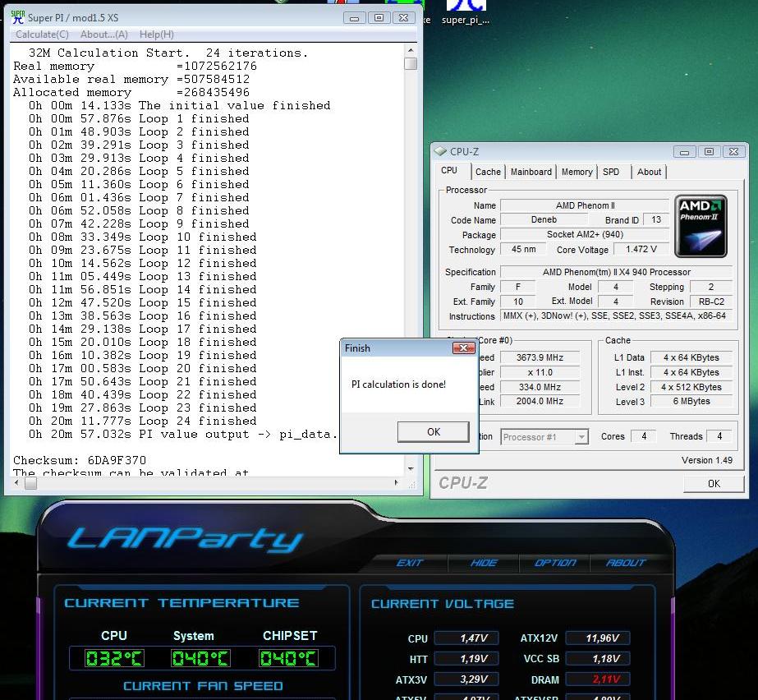Click the OK button in CPU-Z
The width and height of the screenshot is (758, 700).
pyautogui.click(x=714, y=483)
